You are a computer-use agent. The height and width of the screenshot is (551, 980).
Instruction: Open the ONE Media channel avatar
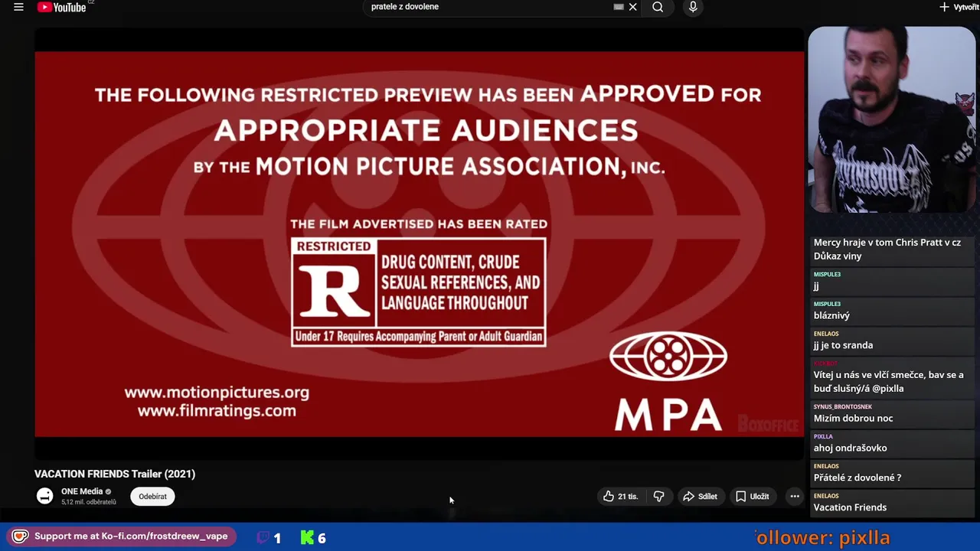coord(45,496)
